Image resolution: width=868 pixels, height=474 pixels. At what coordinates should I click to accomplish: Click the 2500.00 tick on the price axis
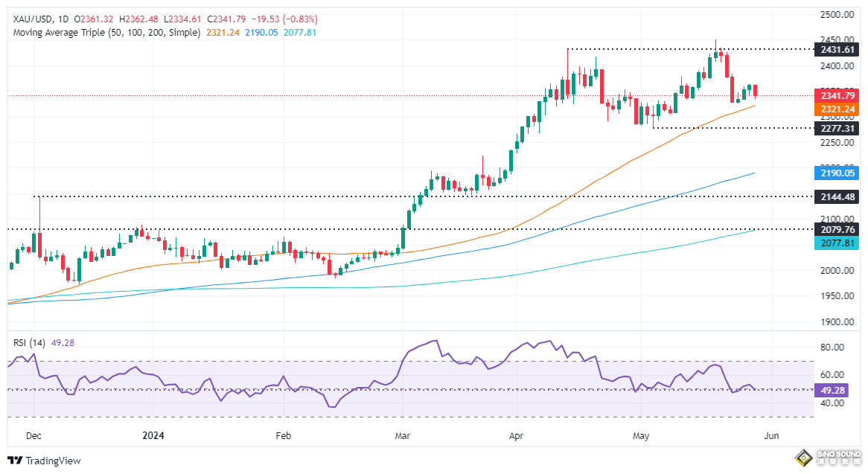coord(838,15)
